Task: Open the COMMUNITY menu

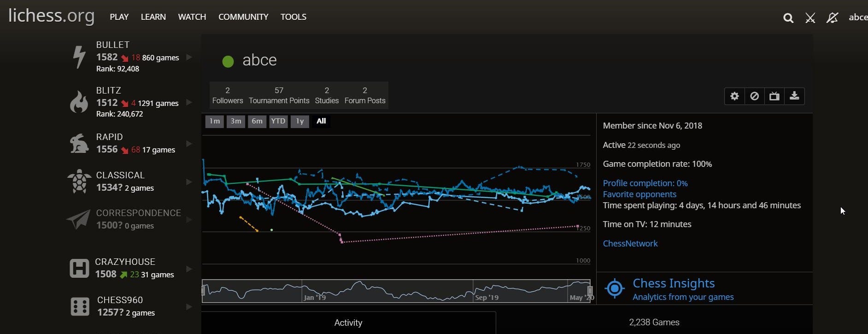Action: click(x=243, y=17)
